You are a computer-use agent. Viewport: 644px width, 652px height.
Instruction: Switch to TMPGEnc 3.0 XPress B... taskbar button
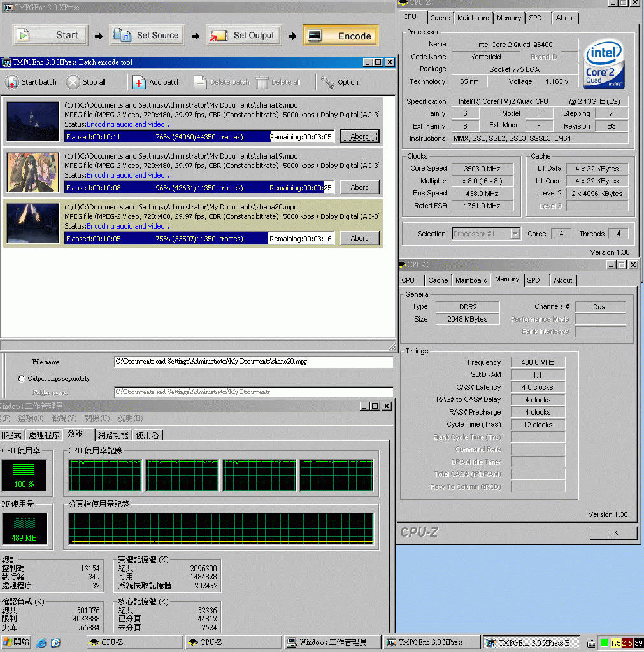pyautogui.click(x=532, y=642)
